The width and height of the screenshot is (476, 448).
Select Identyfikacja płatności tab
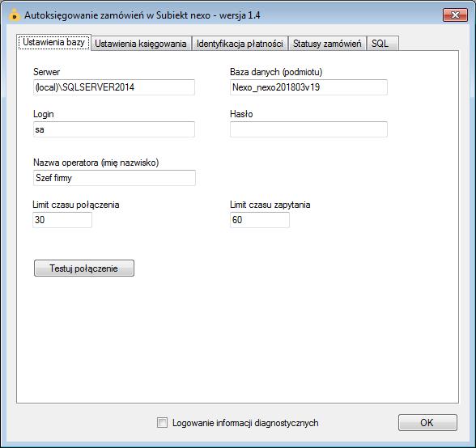point(240,44)
